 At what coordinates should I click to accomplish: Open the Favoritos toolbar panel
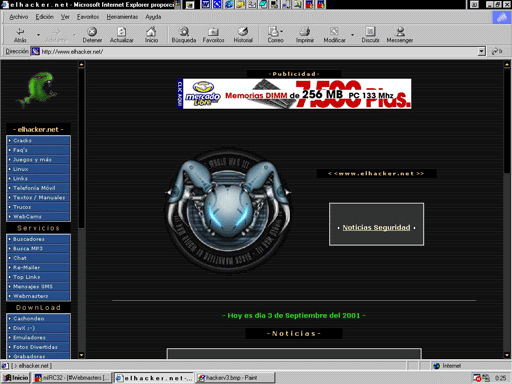coord(213,35)
